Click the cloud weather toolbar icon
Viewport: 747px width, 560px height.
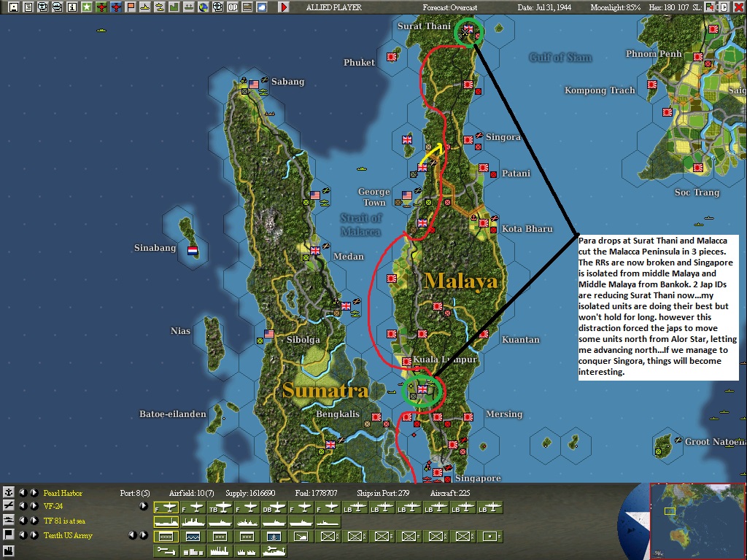pos(262,7)
